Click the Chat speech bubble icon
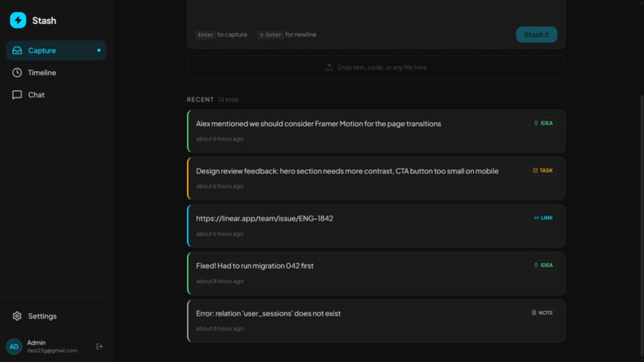The width and height of the screenshot is (644, 362). 17,95
